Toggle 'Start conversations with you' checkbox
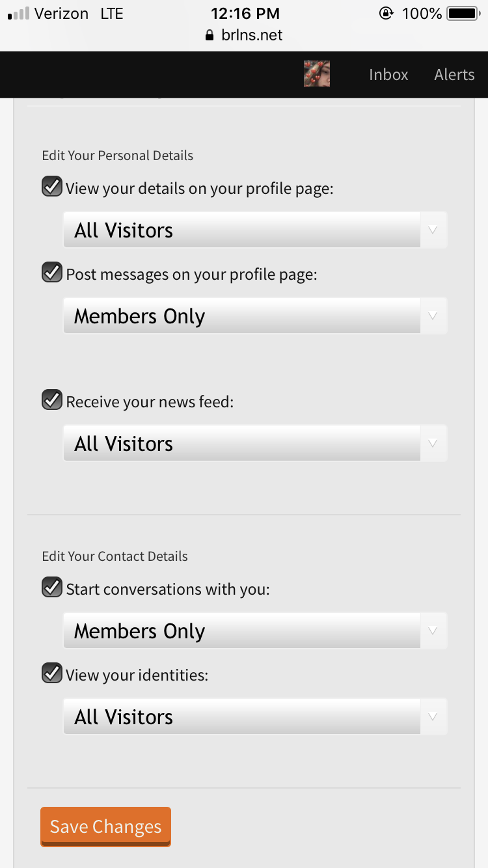The height and width of the screenshot is (868, 488). [x=52, y=588]
